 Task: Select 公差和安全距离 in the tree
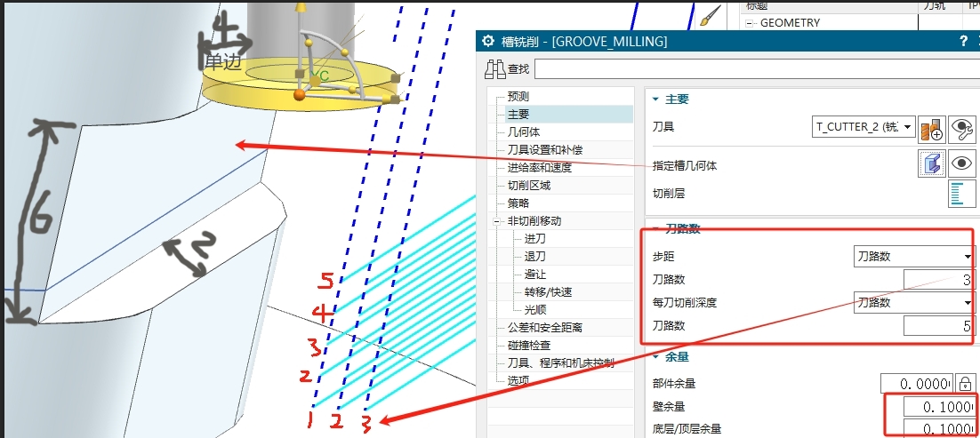(x=544, y=328)
